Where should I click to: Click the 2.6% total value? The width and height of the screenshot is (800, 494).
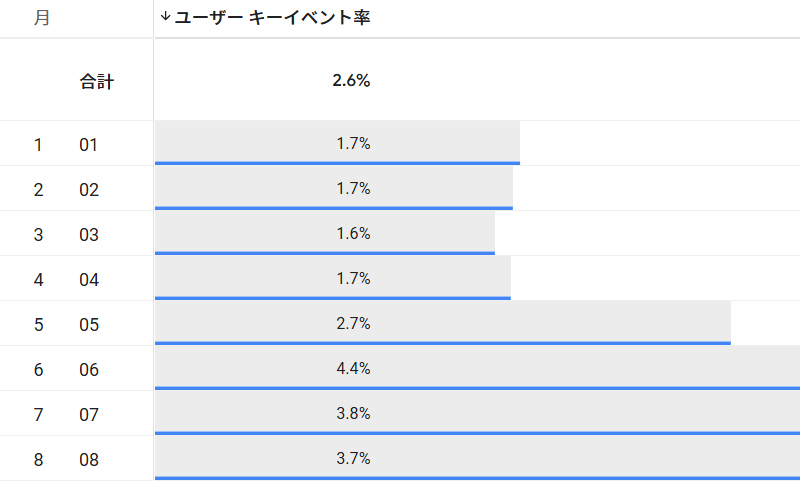351,81
